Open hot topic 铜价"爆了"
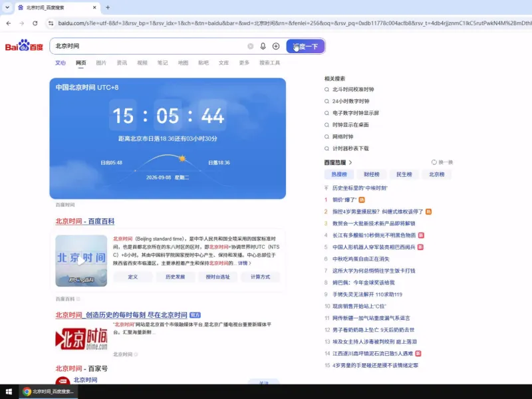 [x=344, y=200]
